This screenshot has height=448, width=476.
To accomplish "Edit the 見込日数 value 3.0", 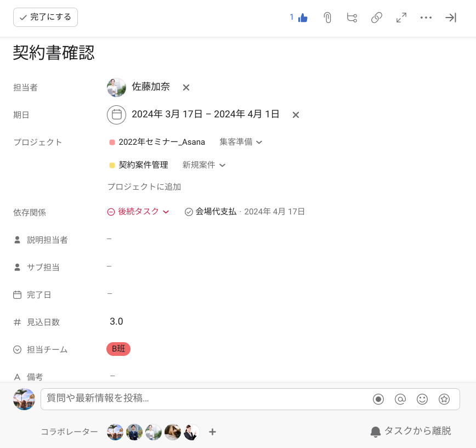I will [x=116, y=321].
